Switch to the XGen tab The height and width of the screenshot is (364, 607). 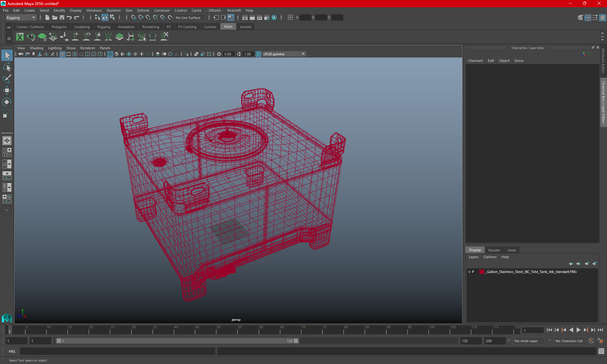pos(228,27)
